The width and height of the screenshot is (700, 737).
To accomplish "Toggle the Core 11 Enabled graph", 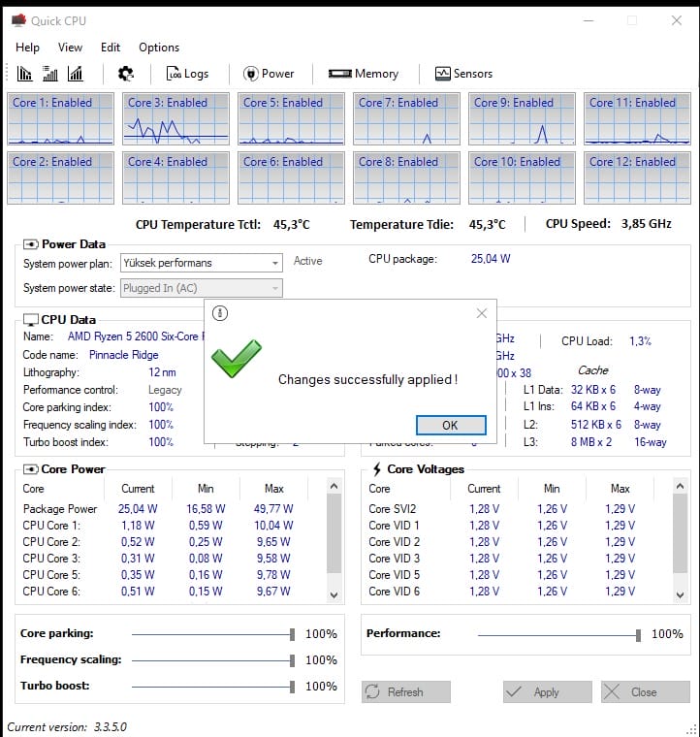I will tap(637, 118).
